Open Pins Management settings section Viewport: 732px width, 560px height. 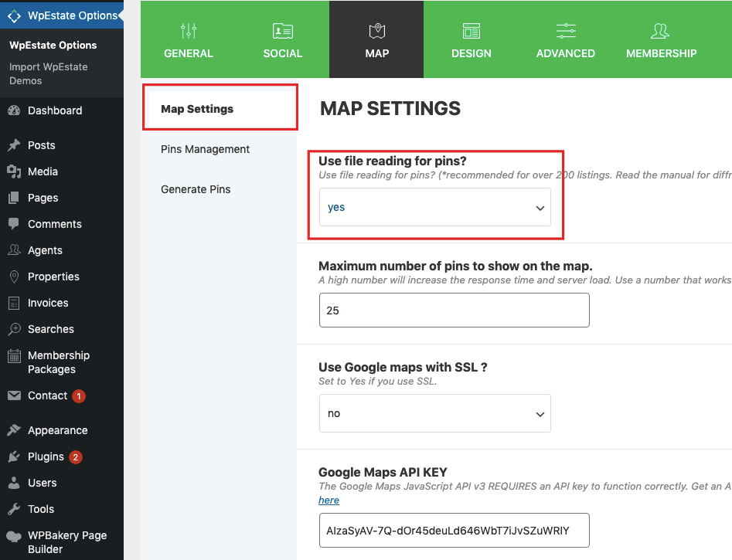coord(205,149)
